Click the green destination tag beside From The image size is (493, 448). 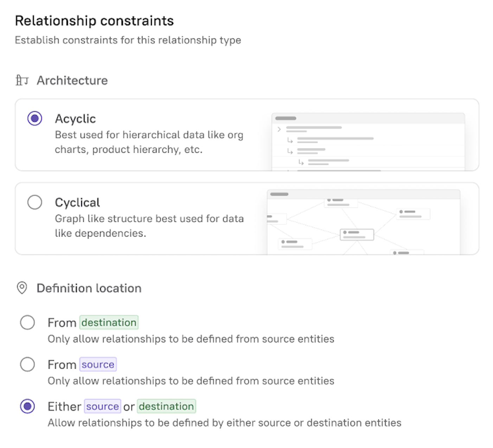tap(109, 322)
